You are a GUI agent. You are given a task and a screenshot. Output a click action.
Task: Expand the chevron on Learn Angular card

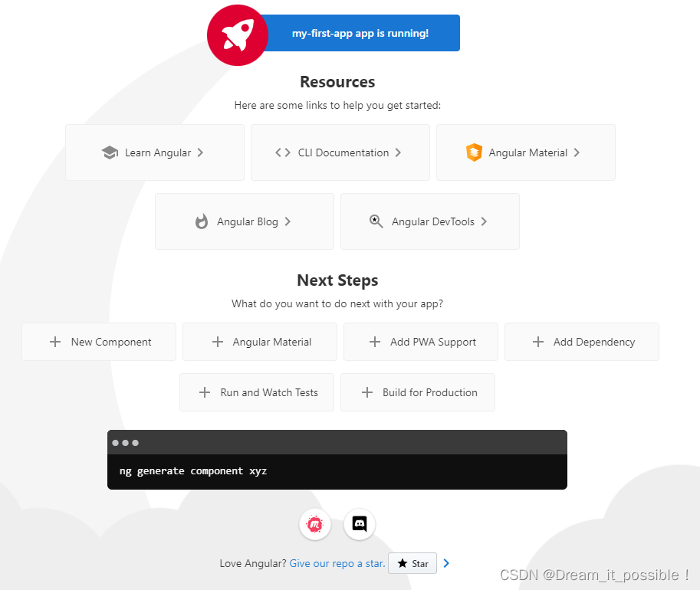pos(199,152)
